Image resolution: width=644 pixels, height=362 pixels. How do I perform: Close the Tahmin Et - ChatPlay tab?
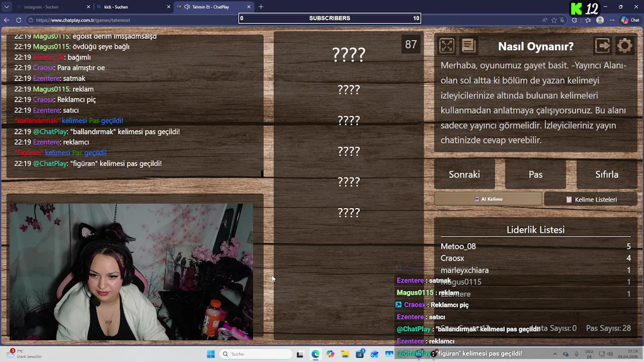tap(249, 7)
